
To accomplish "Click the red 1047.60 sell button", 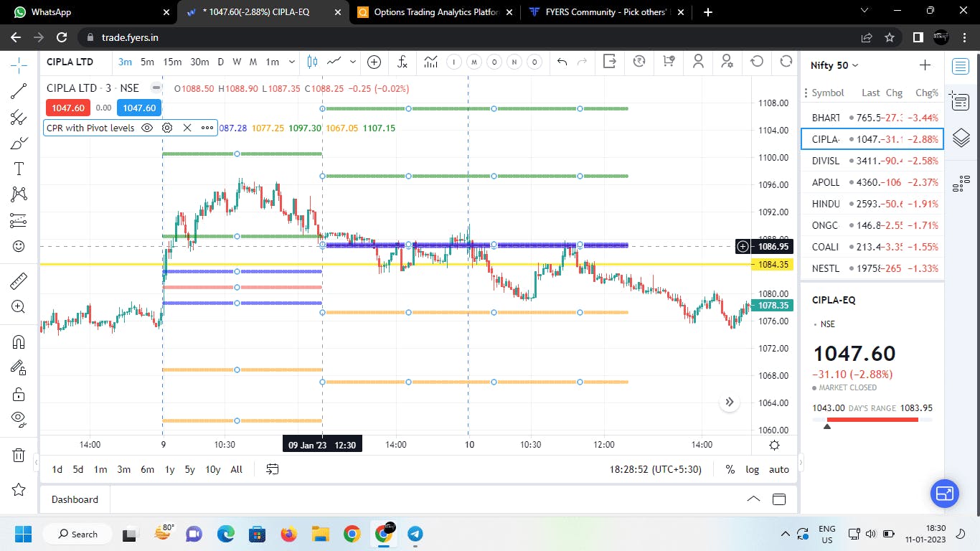I will tap(68, 108).
